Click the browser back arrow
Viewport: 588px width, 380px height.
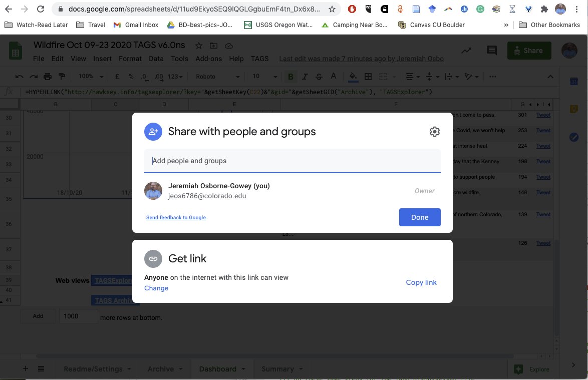pos(8,9)
